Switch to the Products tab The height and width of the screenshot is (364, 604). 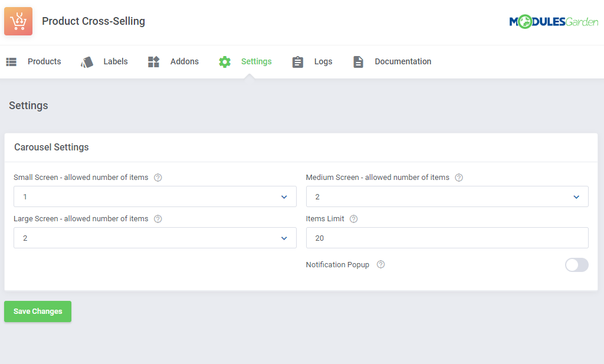[x=44, y=61]
